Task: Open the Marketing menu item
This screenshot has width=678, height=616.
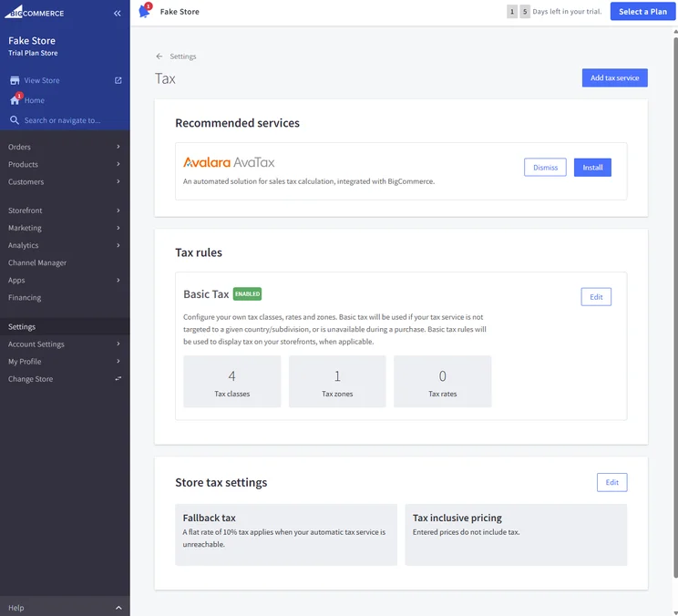Action: pyautogui.click(x=65, y=228)
